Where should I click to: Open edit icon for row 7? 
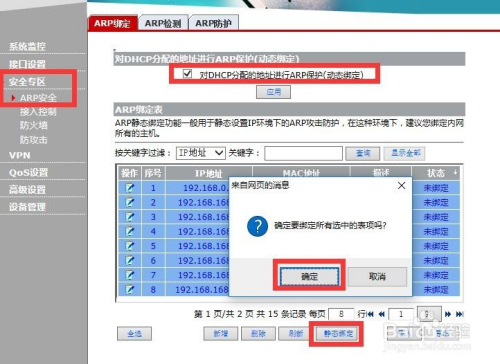tap(130, 275)
